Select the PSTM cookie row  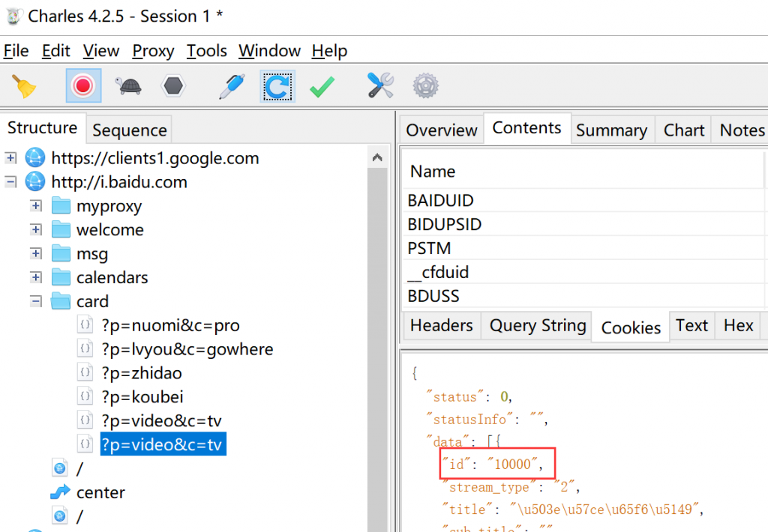click(x=583, y=248)
